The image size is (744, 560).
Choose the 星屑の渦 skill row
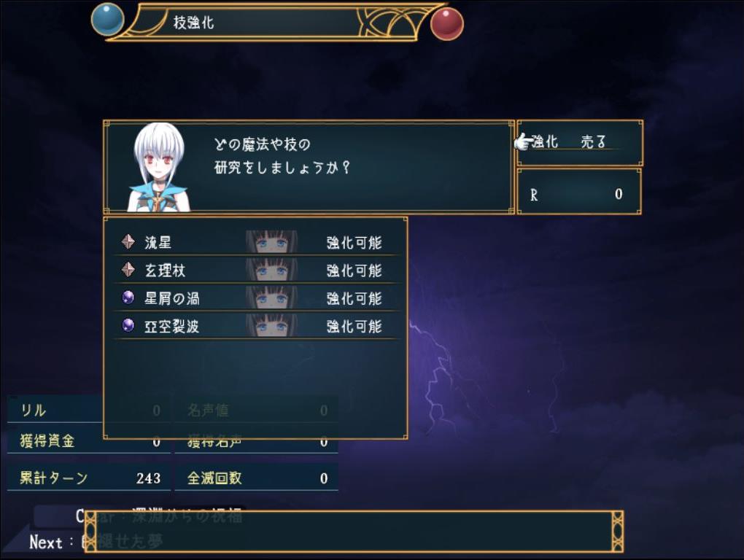pos(256,297)
